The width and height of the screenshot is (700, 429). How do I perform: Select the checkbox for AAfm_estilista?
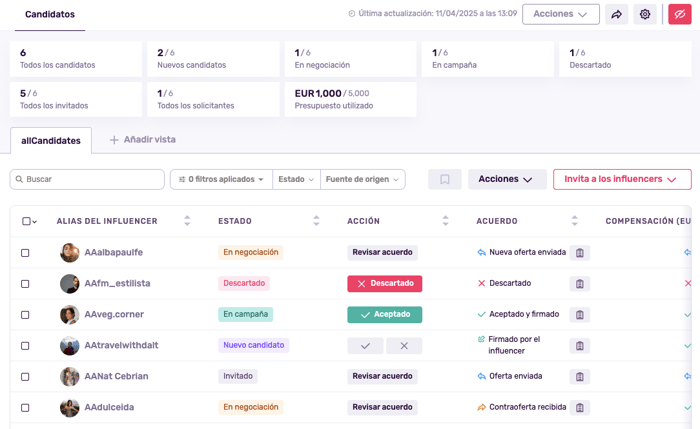[26, 284]
